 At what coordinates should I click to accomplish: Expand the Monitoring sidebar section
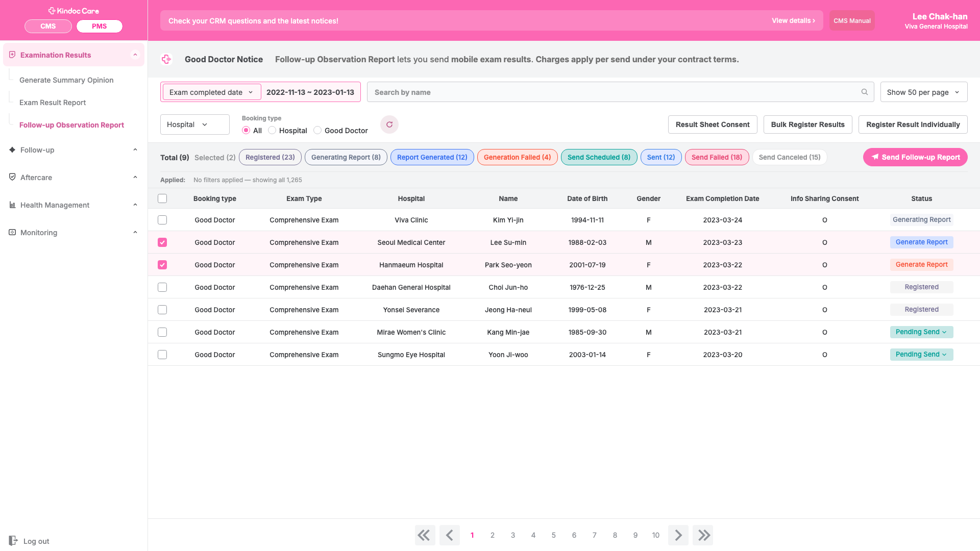pos(135,232)
